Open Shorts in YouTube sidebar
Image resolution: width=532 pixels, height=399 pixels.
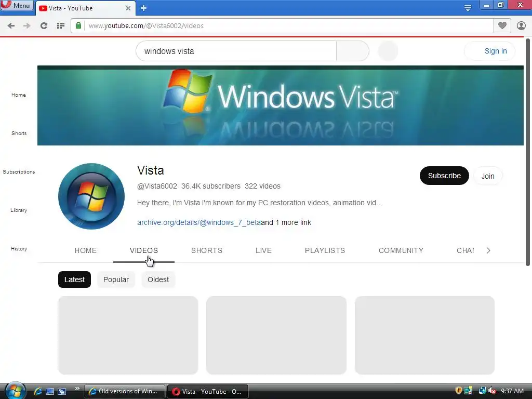point(19,134)
